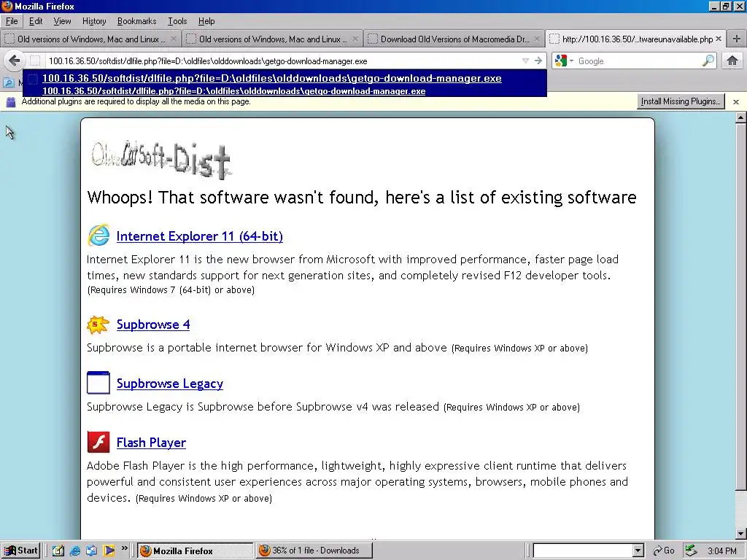Click the vertical scrollbar thumb
This screenshot has width=747, height=560.
[x=741, y=306]
